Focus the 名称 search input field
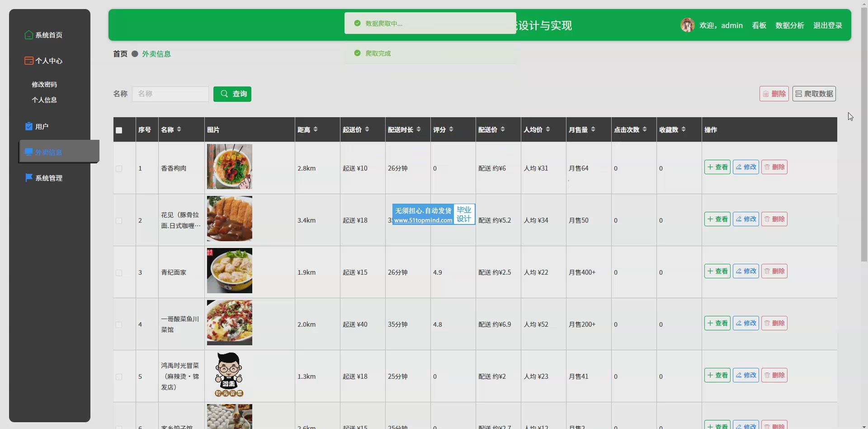868x429 pixels. coord(170,94)
